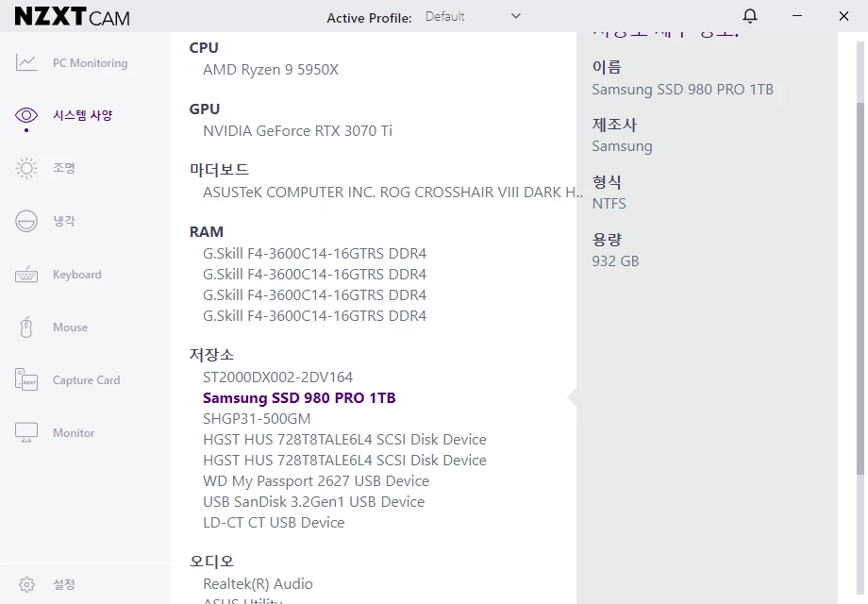
Task: Select 시스템 사양 menu item
Action: coord(82,115)
